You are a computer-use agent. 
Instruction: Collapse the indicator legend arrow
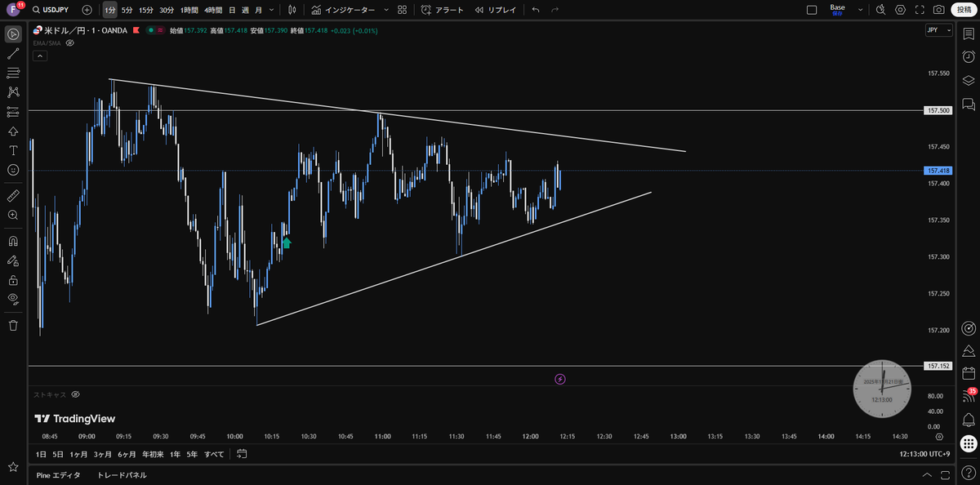39,56
